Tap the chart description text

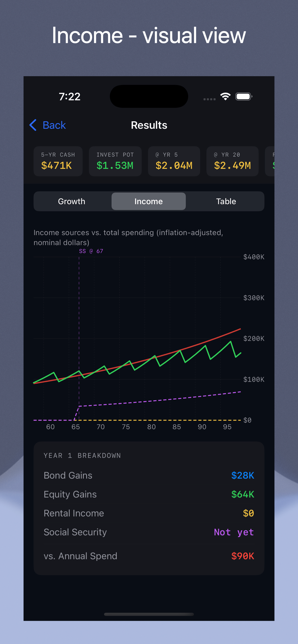[128, 237]
